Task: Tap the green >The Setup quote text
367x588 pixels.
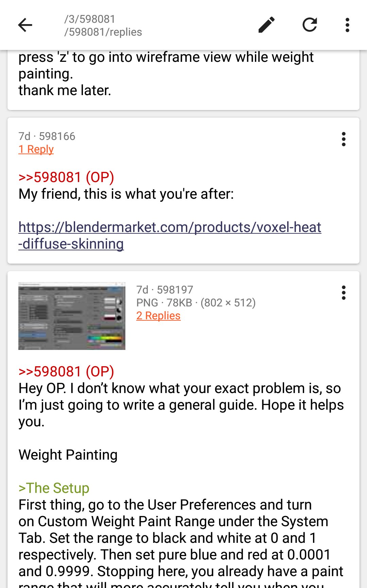Action: tap(54, 488)
